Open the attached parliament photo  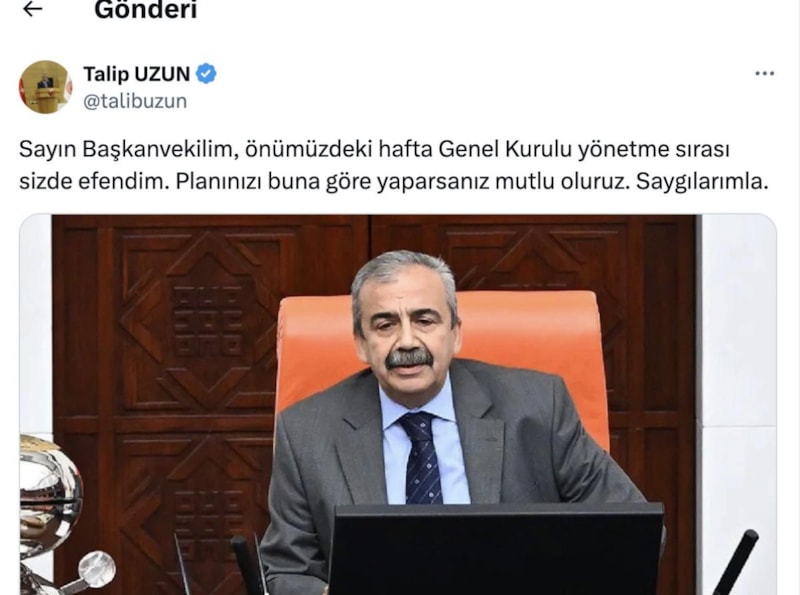398,405
